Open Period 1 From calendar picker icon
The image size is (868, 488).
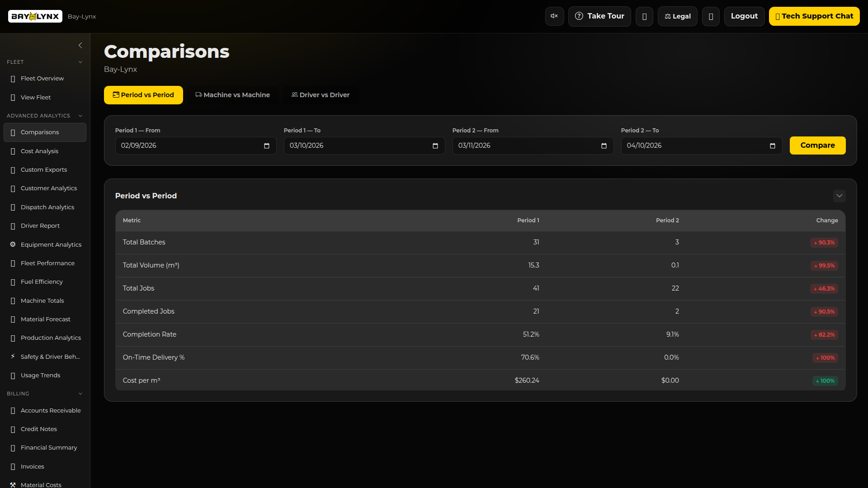(x=267, y=145)
